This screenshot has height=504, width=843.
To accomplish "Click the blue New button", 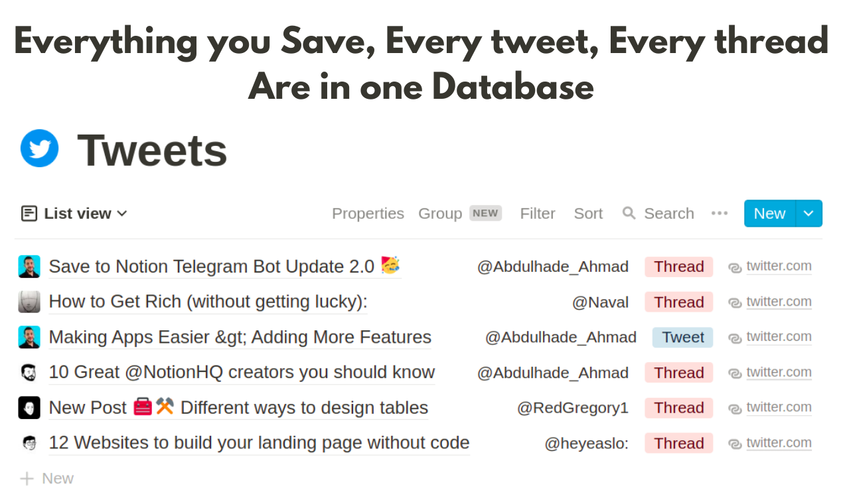I will [769, 213].
